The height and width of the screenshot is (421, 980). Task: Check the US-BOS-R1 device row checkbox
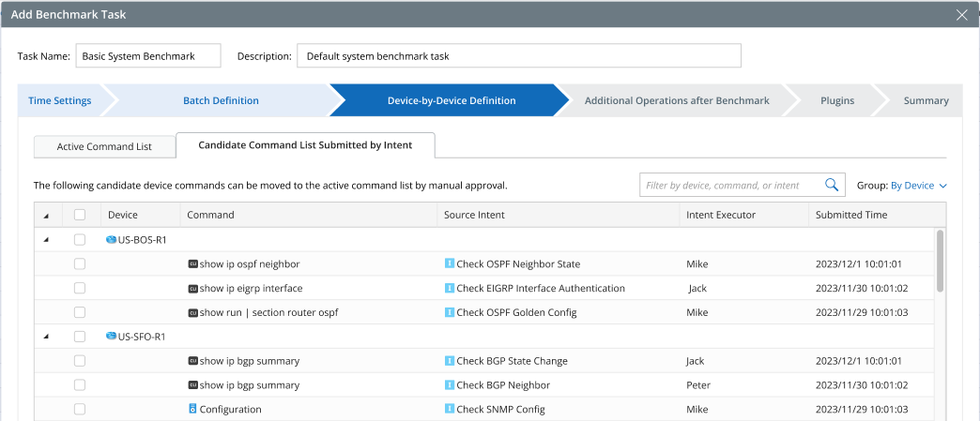click(x=80, y=240)
